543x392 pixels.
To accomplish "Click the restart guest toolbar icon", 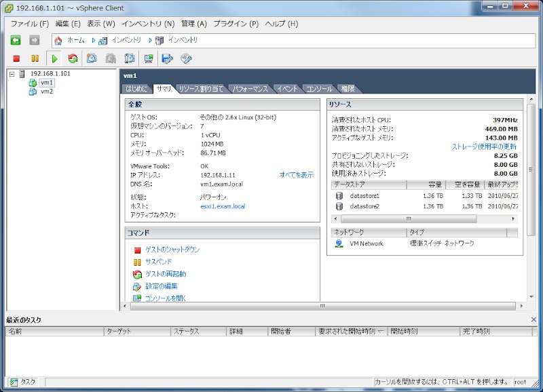I will coord(73,59).
